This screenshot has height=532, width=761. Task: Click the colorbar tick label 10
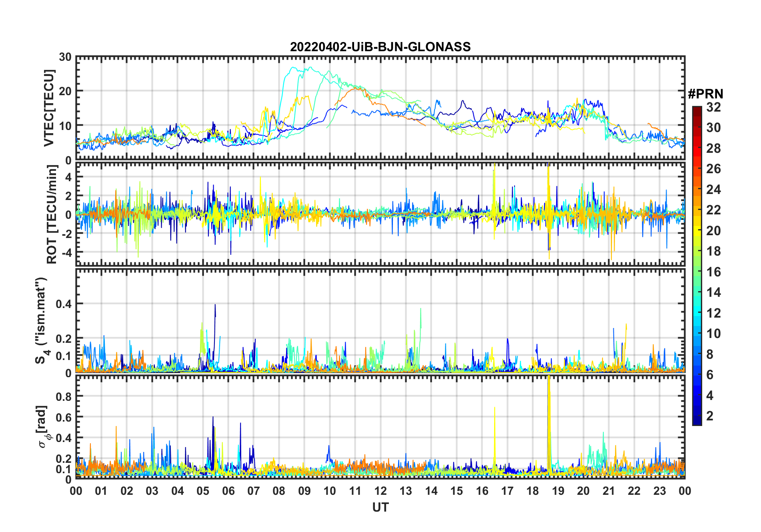point(713,334)
